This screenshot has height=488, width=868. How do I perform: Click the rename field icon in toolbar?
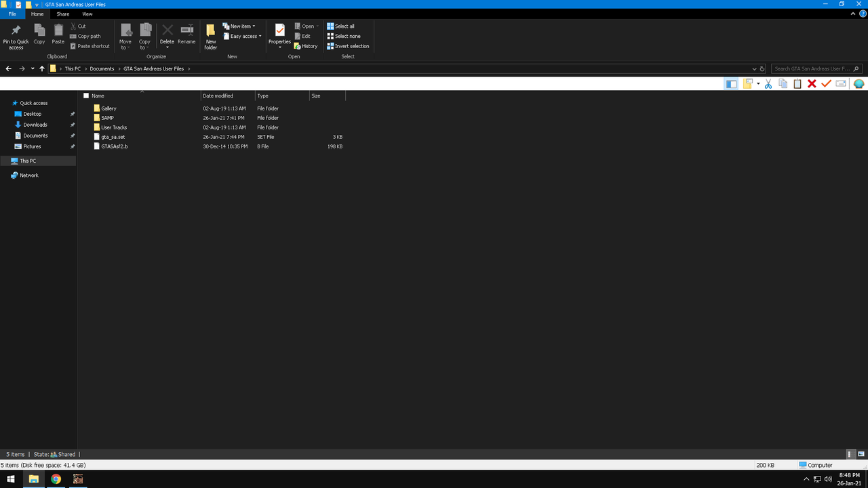(841, 84)
